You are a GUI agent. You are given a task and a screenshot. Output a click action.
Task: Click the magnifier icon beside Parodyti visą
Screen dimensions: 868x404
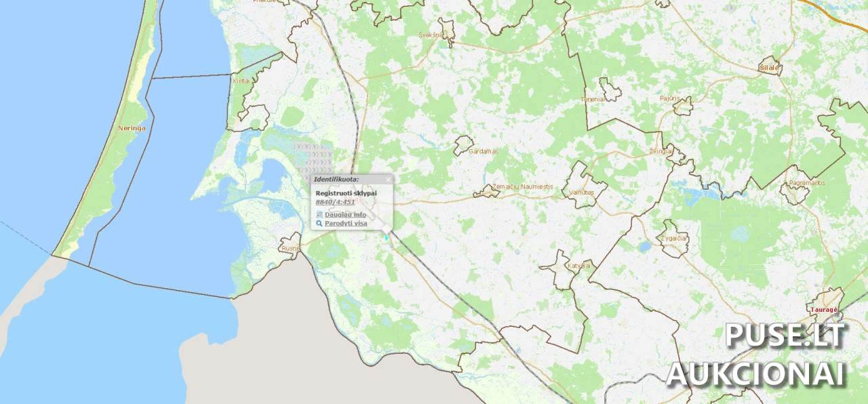319,223
